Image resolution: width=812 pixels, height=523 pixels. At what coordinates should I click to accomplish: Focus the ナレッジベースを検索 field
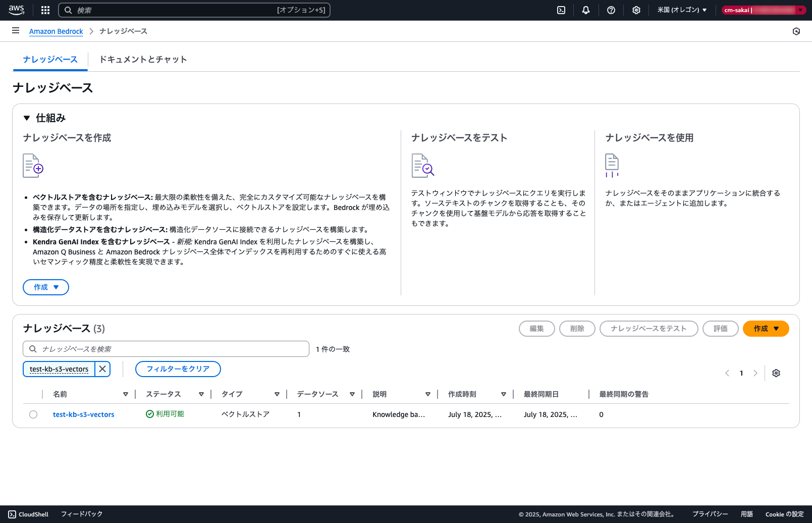(x=166, y=349)
